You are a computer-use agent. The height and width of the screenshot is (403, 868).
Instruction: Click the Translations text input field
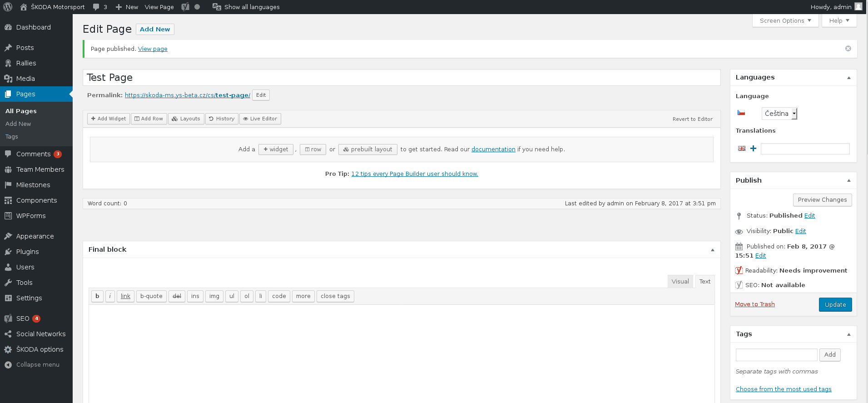pyautogui.click(x=805, y=149)
